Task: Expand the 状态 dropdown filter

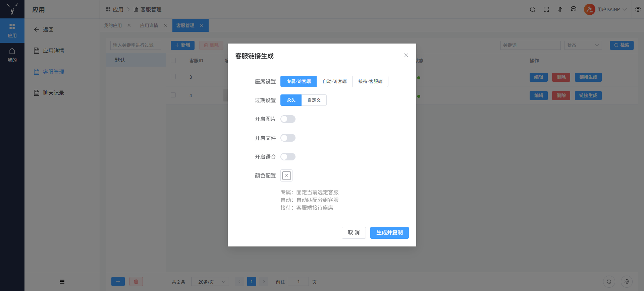Action: click(583, 45)
